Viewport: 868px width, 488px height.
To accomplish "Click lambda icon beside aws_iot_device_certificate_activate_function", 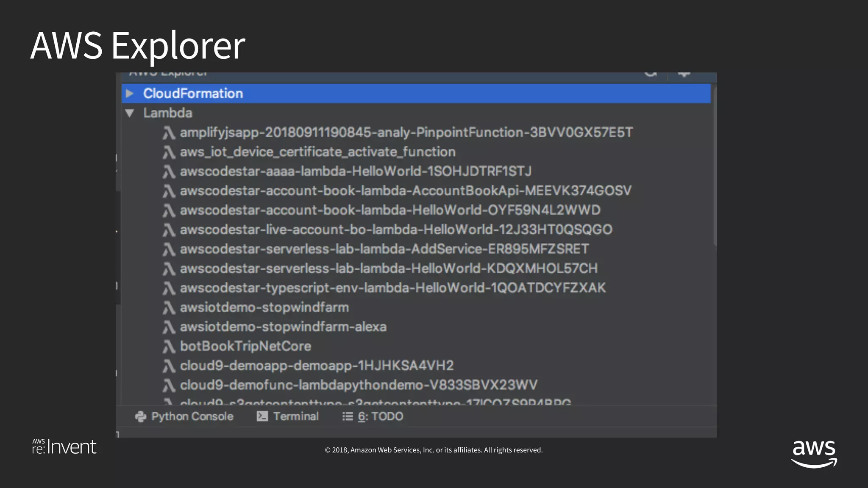I will pos(169,152).
